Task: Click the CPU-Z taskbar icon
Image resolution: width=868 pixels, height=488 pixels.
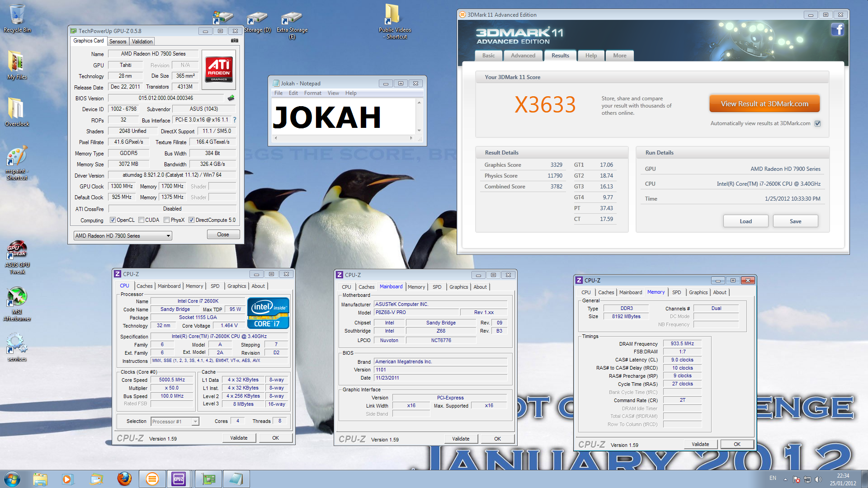Action: click(179, 479)
